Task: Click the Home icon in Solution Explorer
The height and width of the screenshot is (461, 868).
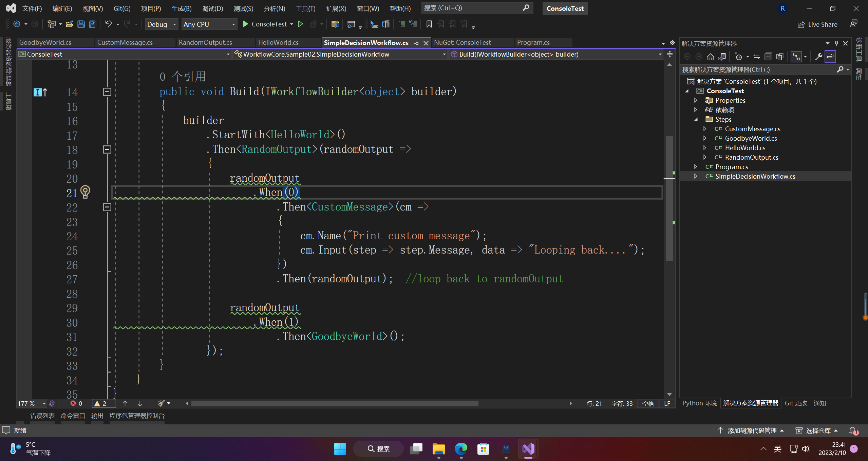Action: (x=711, y=57)
